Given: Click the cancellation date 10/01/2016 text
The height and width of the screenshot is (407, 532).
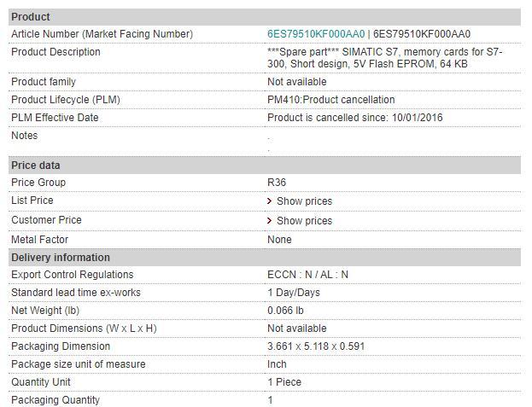Looking at the screenshot, I should point(418,118).
